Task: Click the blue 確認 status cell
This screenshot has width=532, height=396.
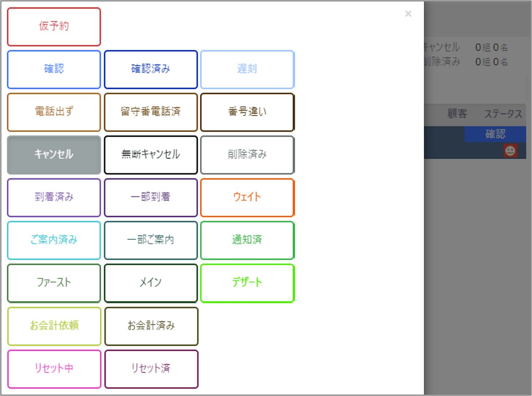Action: pos(495,134)
